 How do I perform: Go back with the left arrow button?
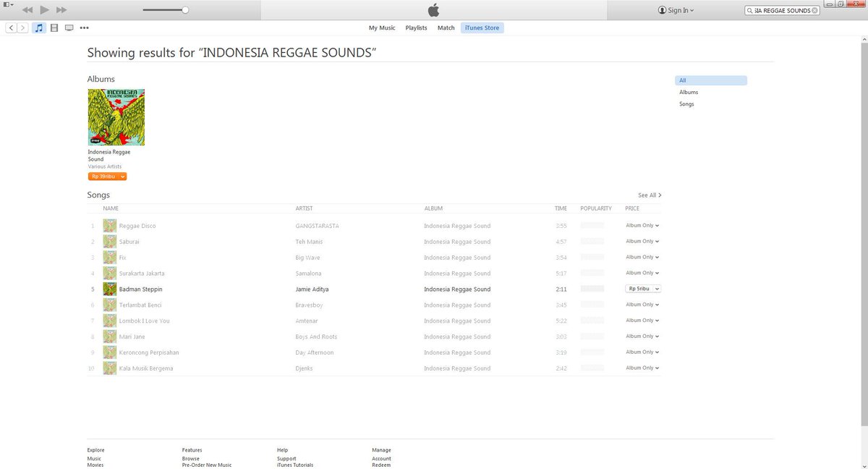(12, 28)
